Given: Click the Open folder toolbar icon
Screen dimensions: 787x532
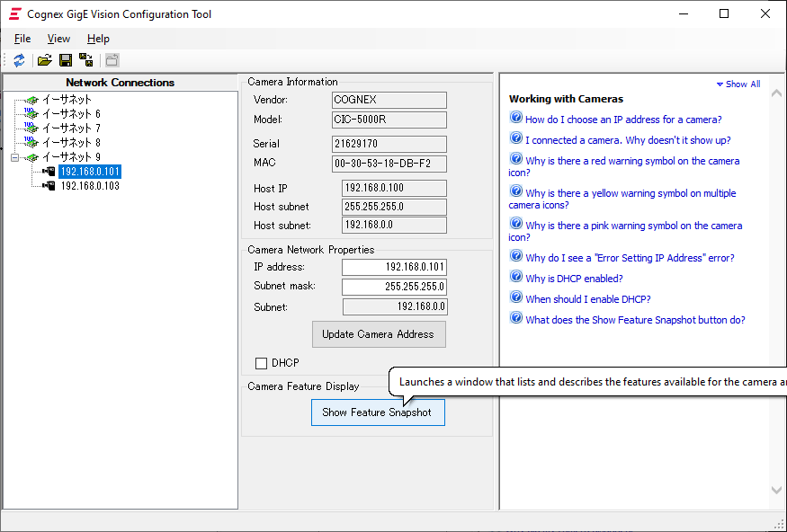Looking at the screenshot, I should click(44, 60).
